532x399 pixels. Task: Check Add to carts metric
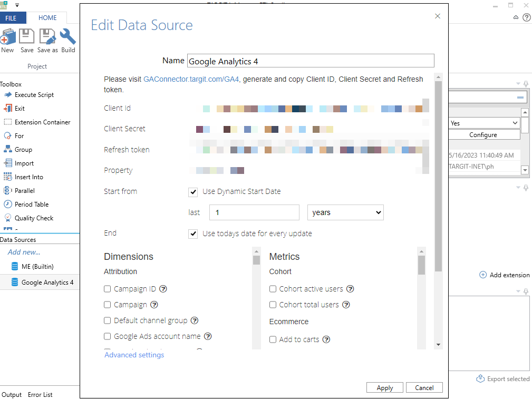tap(273, 339)
